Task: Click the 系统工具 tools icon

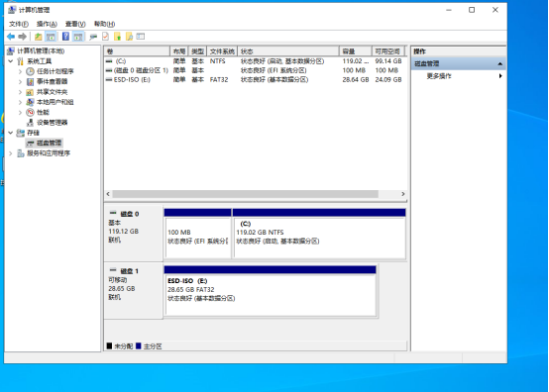Action: coord(21,61)
